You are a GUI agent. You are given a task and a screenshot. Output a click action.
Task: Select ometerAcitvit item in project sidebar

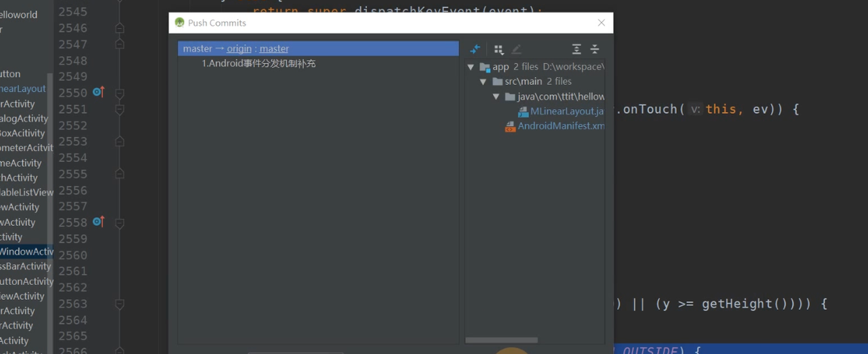(26, 148)
